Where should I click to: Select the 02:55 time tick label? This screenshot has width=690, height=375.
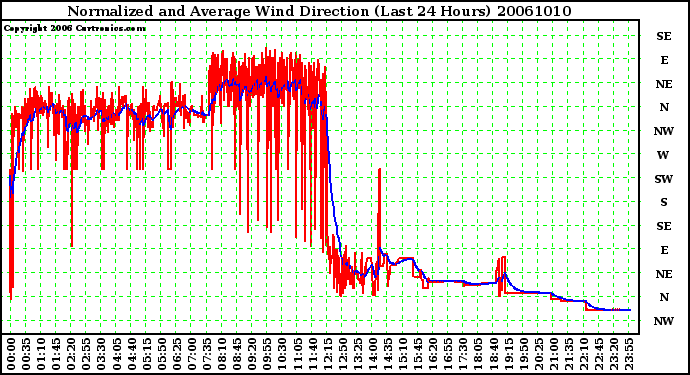point(86,354)
